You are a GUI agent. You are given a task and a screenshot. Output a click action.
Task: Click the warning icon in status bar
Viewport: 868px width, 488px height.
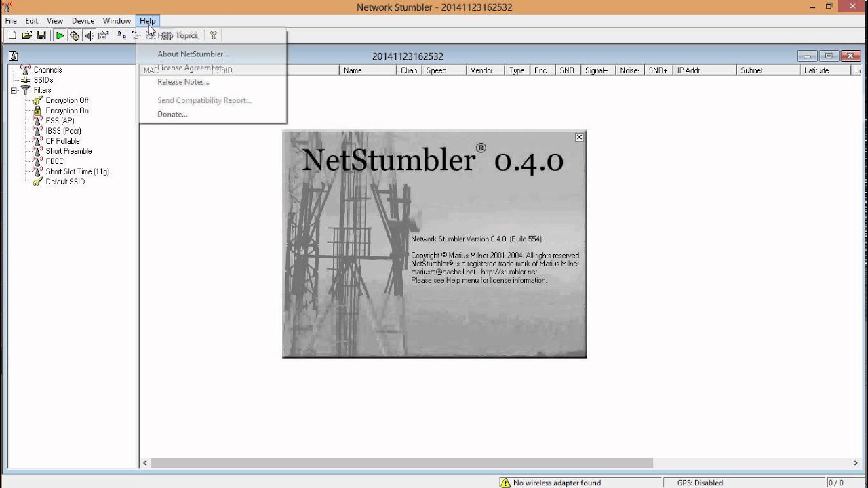click(x=505, y=483)
